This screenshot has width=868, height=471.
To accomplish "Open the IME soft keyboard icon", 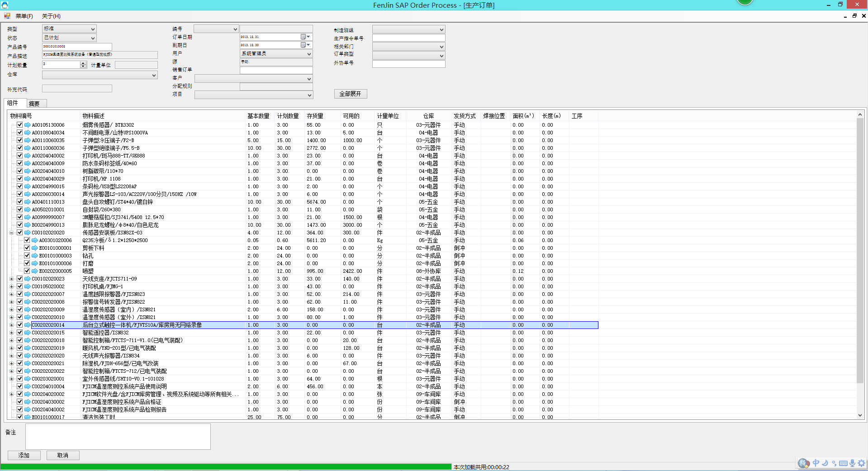I will pos(843,463).
